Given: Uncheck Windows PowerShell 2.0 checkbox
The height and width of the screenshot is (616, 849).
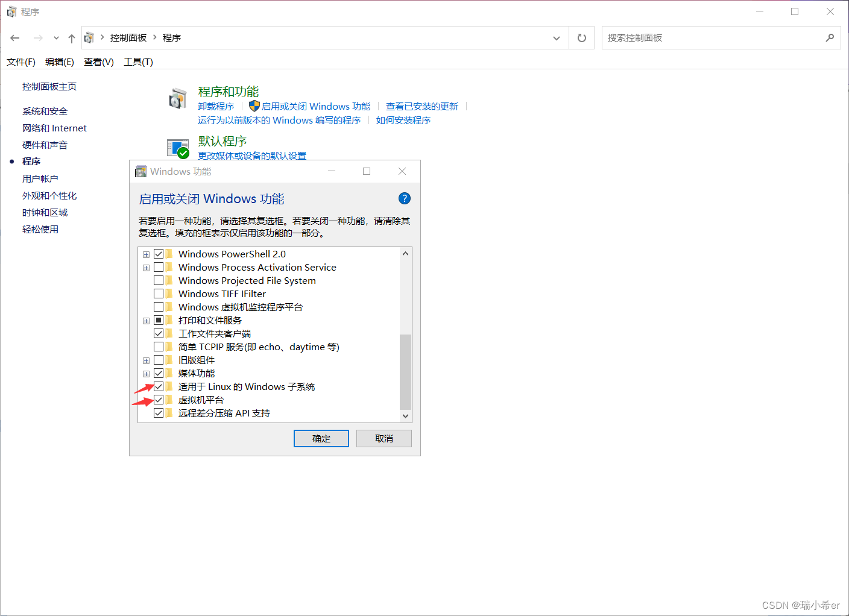Looking at the screenshot, I should coord(159,254).
